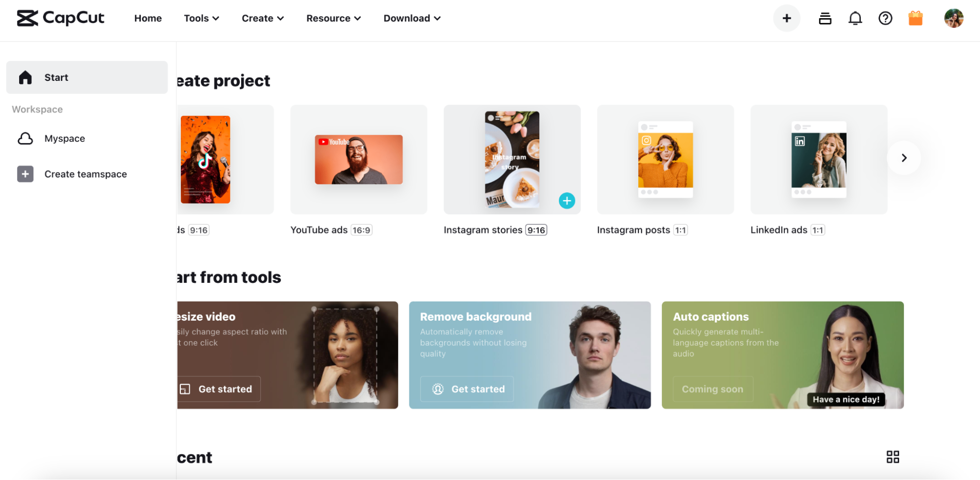This screenshot has height=480, width=980.
Task: Expand the Tools dropdown menu
Action: [201, 18]
